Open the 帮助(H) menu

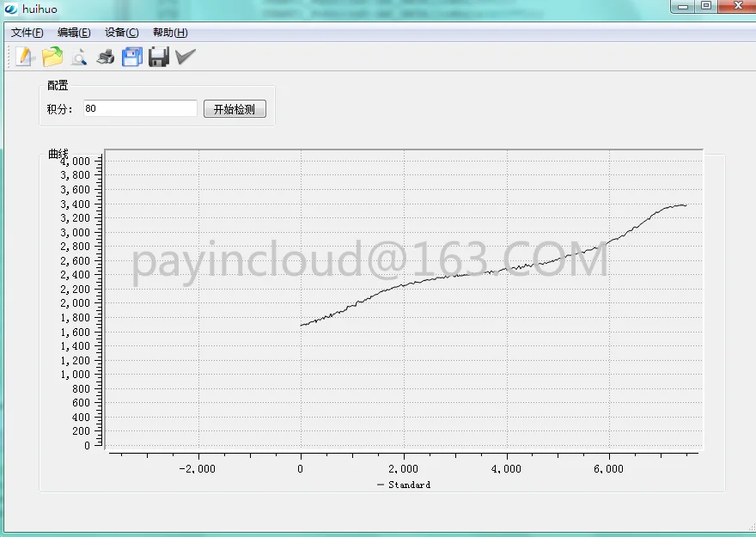click(170, 33)
